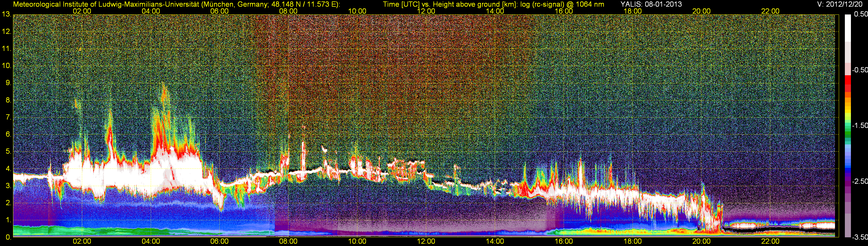
Task: Click the upper time axis label '08:00'
Action: [x=288, y=11]
